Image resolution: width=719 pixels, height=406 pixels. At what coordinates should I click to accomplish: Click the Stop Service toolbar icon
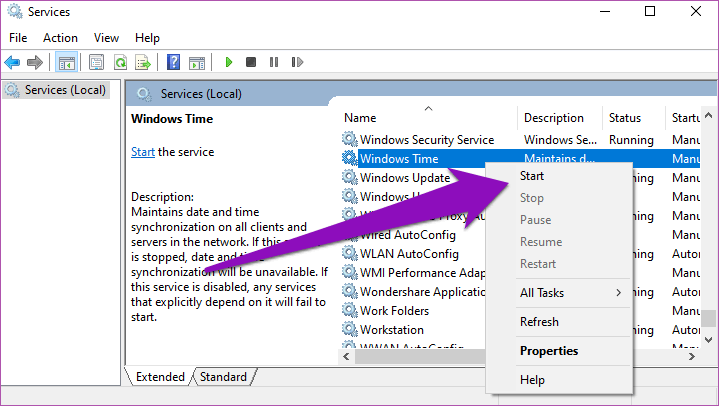[x=251, y=62]
